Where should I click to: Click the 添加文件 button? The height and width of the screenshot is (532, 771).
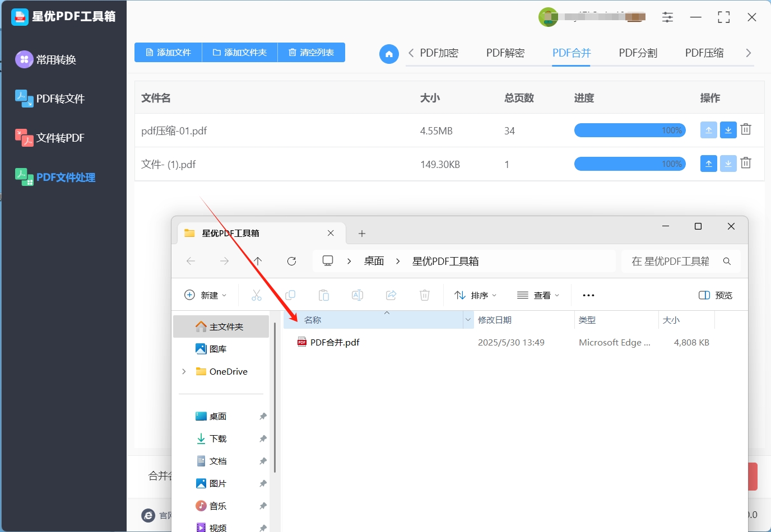(x=168, y=52)
